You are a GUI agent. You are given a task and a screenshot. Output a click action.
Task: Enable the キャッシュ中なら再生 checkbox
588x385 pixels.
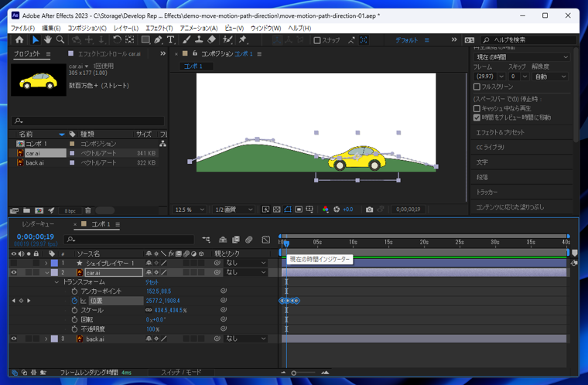477,108
